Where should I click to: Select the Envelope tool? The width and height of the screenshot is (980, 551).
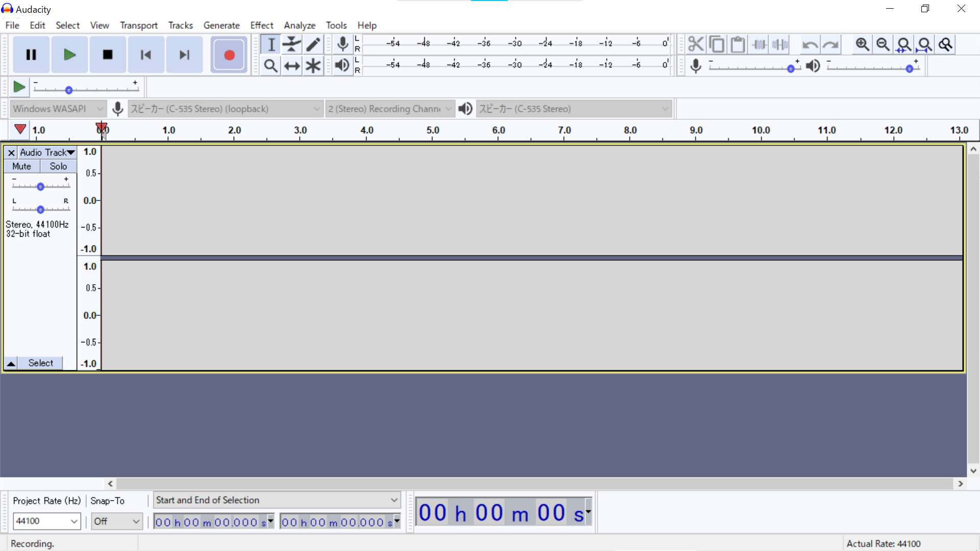[x=292, y=44]
